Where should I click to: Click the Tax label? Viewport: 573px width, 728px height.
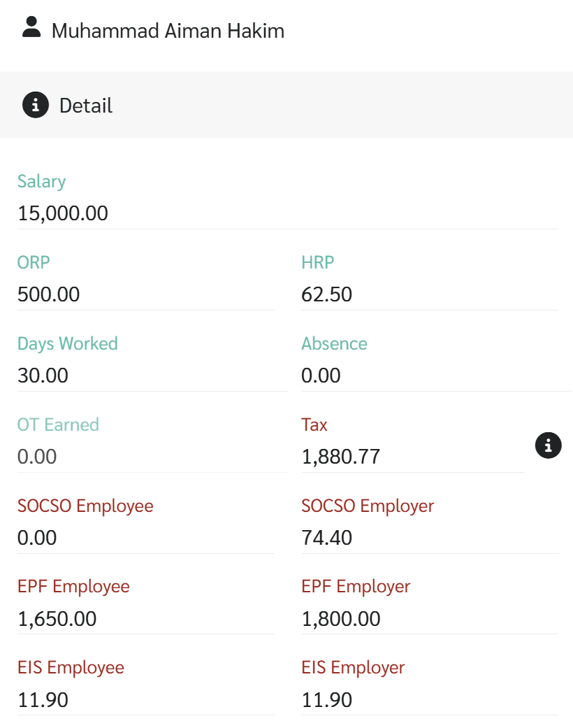(x=314, y=424)
